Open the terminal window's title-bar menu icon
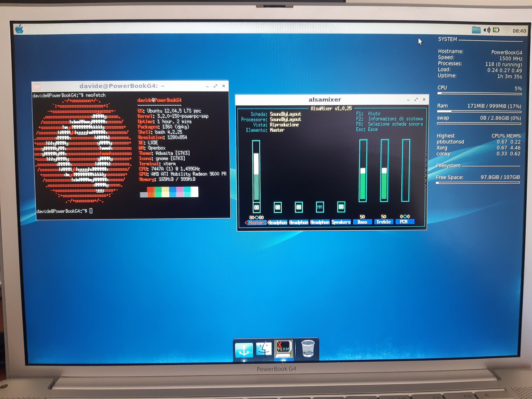The width and height of the screenshot is (532, 399). 37,86
